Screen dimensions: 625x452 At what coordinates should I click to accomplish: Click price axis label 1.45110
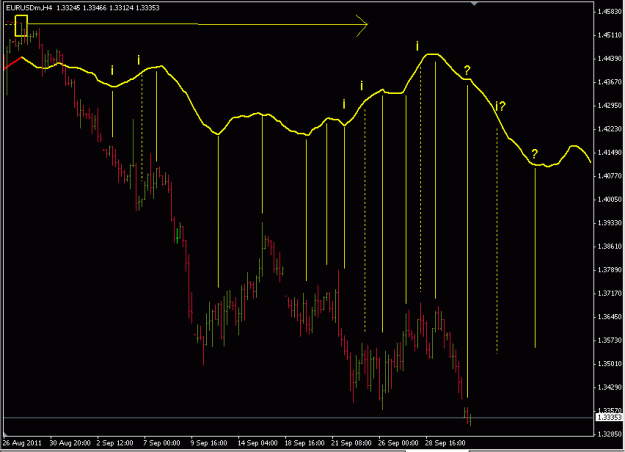pos(609,35)
